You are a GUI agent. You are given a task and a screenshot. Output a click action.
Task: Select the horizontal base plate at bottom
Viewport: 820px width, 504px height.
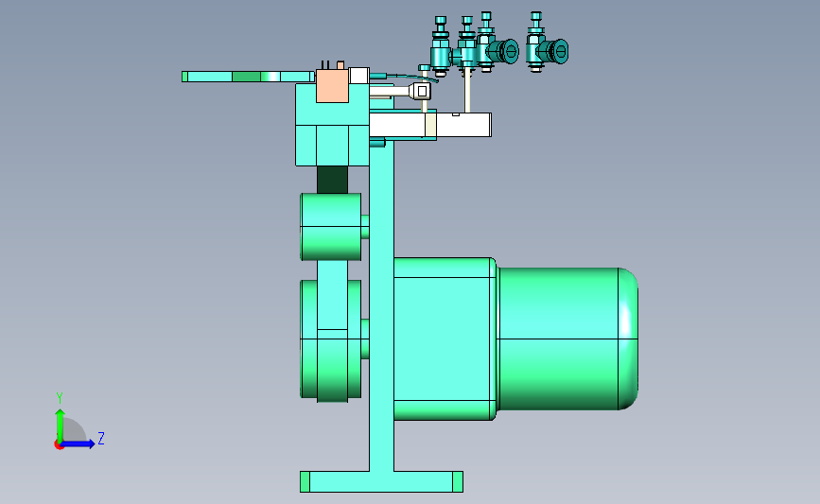tap(381, 481)
